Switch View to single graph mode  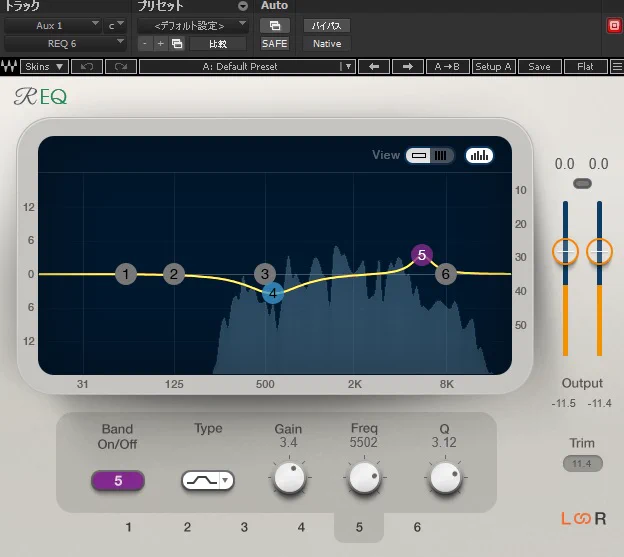[419, 156]
